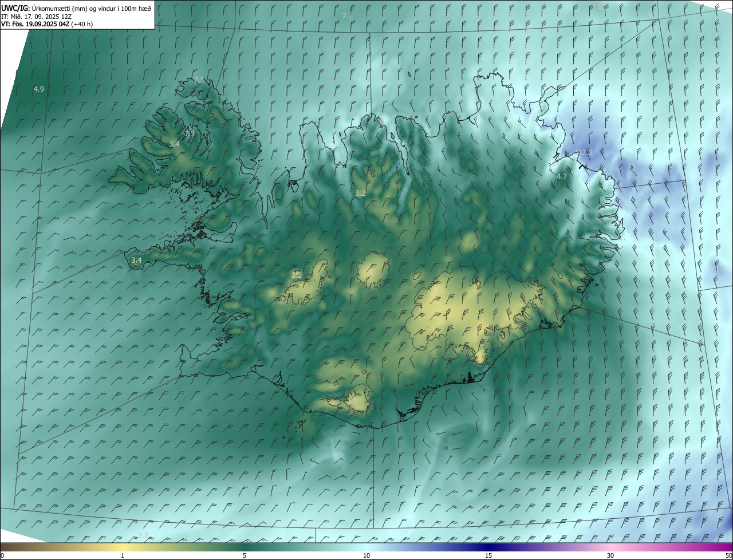Select the 30 tick on the color scale

610,555
